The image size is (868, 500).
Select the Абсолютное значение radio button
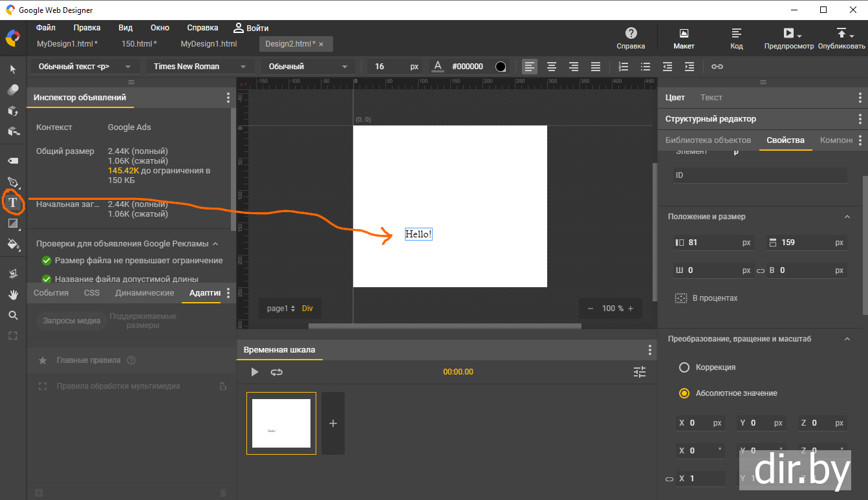[684, 393]
